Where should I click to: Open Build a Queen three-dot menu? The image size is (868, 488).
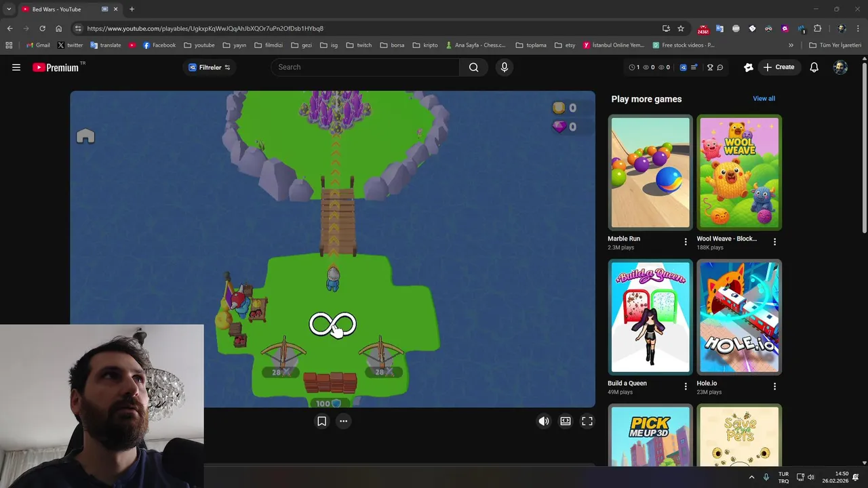[x=686, y=386]
